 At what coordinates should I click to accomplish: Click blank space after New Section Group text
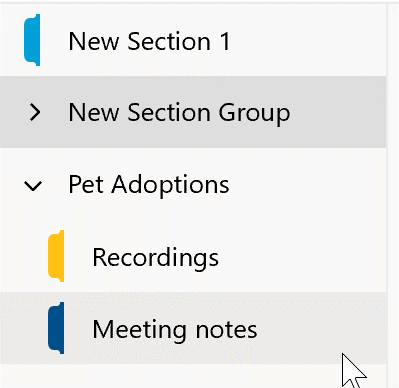coord(337,113)
